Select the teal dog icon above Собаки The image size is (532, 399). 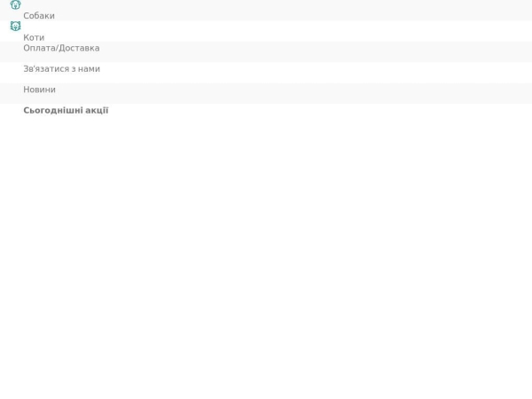[x=16, y=4]
